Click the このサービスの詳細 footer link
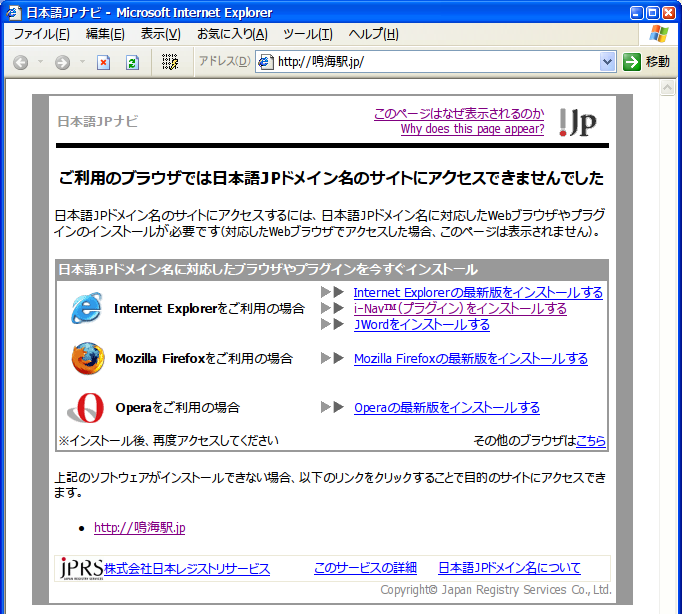Screen dimensions: 682x614 click(x=365, y=568)
